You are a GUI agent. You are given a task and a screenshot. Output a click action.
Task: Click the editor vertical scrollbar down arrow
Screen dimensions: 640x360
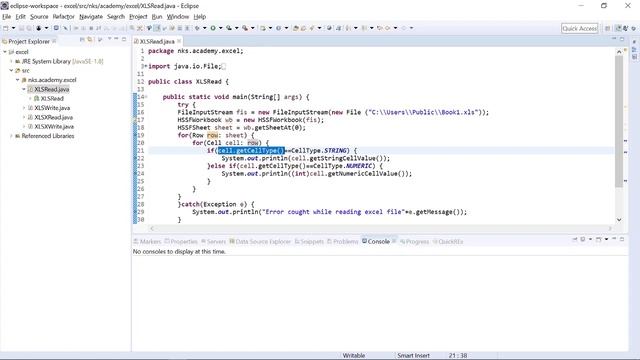coord(619,219)
